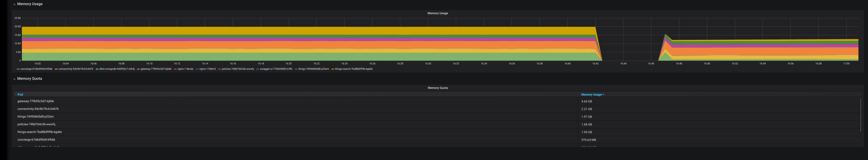Viewport: 868px width, 160px height.
Task: Click the Memory Quota row title text
Action: [30, 79]
